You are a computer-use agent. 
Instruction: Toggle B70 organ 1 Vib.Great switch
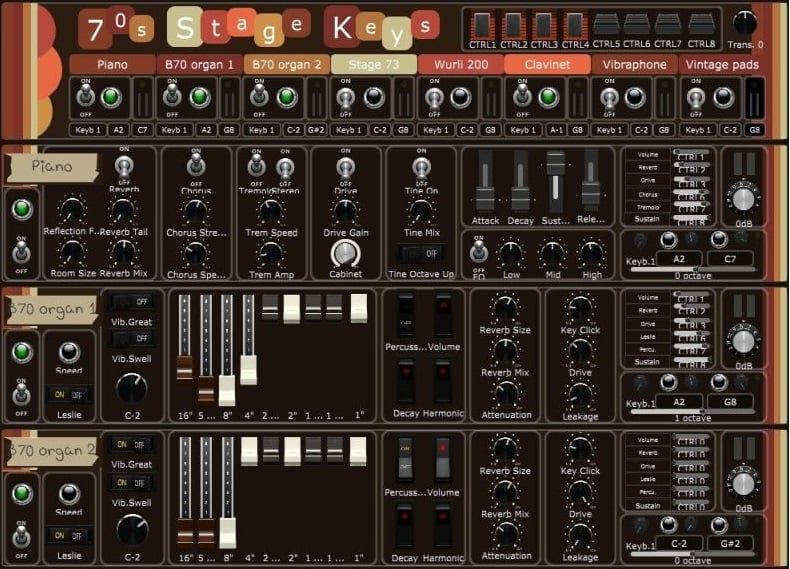(132, 301)
